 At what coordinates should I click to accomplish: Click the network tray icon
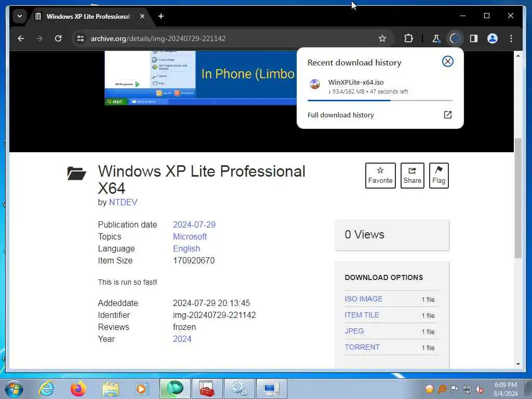point(467,389)
